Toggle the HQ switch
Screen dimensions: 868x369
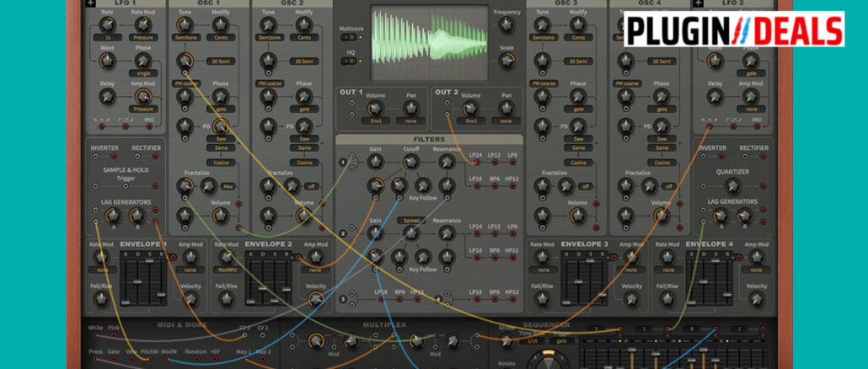click(350, 61)
